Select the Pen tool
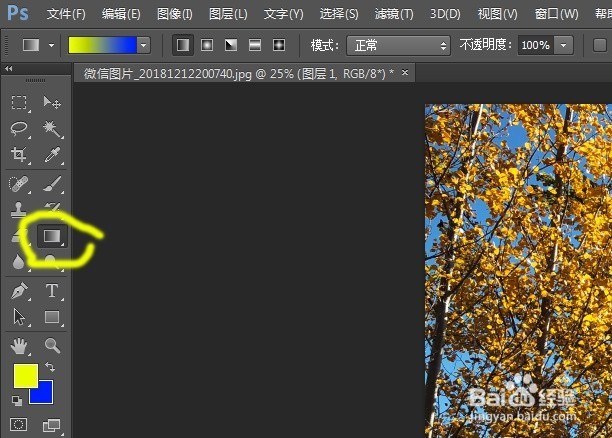 pyautogui.click(x=19, y=291)
